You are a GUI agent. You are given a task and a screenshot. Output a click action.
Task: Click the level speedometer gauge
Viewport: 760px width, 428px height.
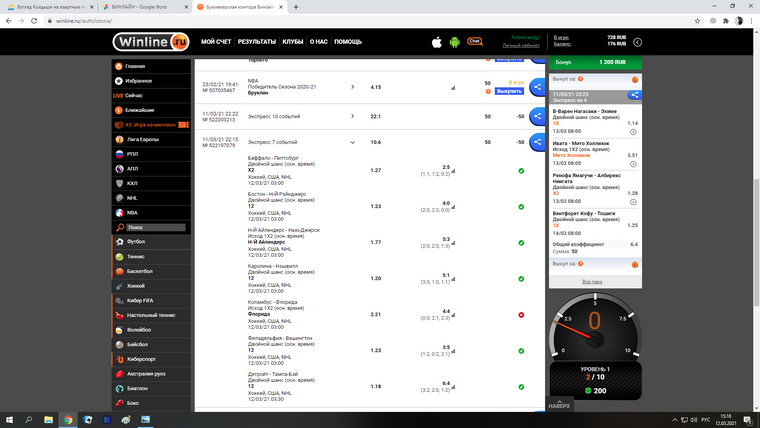point(595,326)
